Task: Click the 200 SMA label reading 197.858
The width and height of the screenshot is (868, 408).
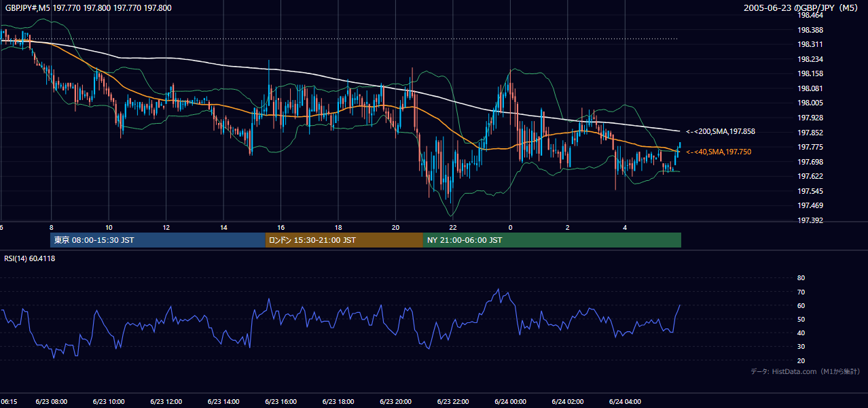Action: [x=720, y=131]
